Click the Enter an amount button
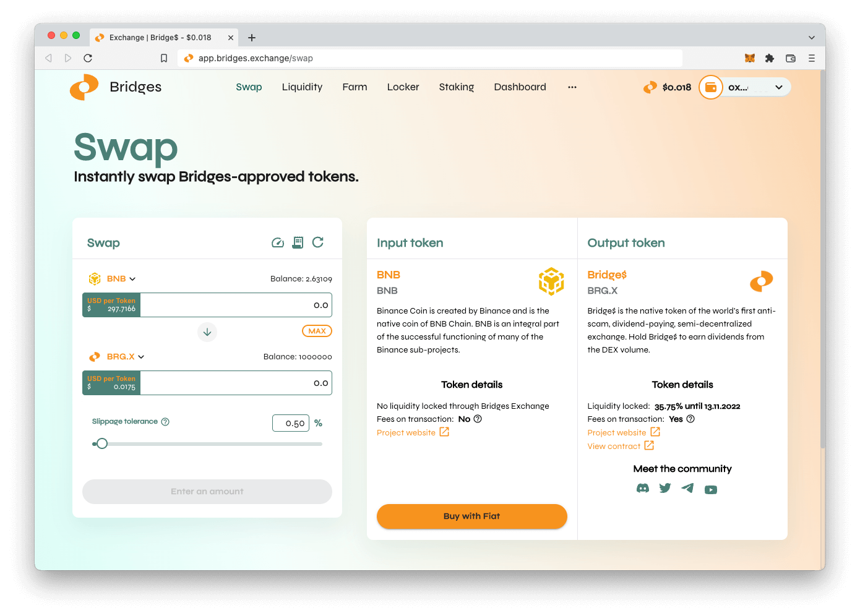Image resolution: width=860 pixels, height=616 pixels. pyautogui.click(x=207, y=492)
